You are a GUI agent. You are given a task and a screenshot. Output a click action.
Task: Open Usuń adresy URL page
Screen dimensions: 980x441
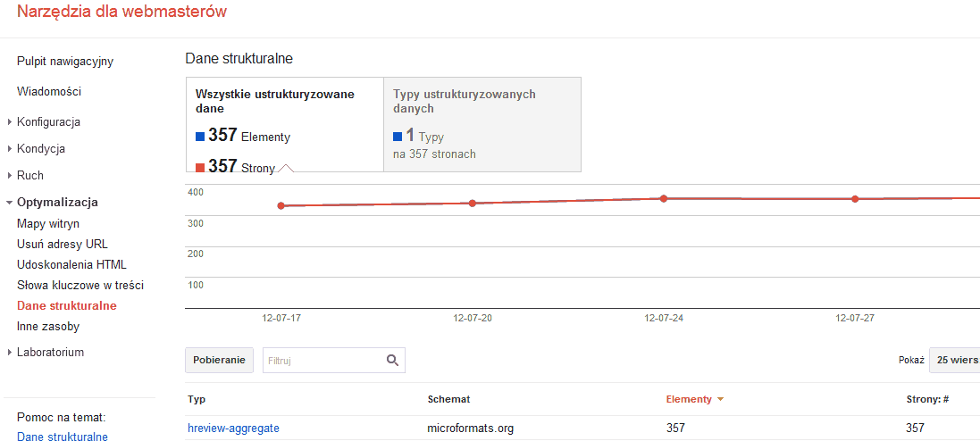tap(62, 245)
